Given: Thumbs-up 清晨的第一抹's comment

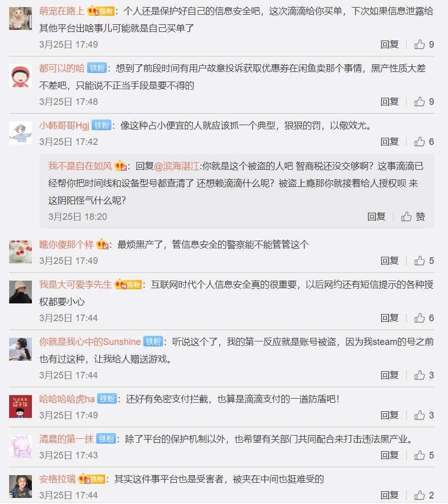Looking at the screenshot, I should [424, 455].
